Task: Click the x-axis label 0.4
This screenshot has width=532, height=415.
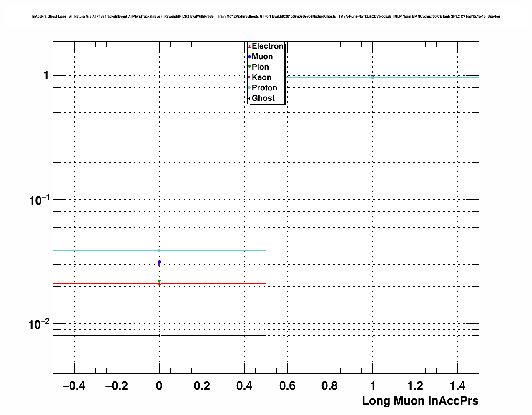Action: [245, 386]
